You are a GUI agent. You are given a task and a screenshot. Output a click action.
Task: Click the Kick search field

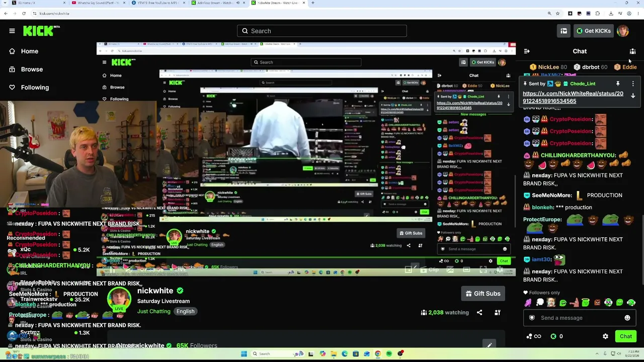pyautogui.click(x=322, y=31)
